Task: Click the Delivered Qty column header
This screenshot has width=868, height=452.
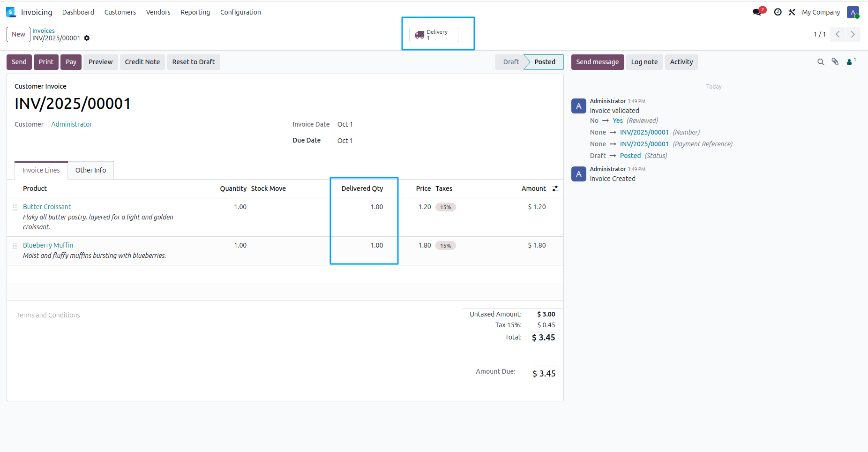Action: click(x=362, y=188)
